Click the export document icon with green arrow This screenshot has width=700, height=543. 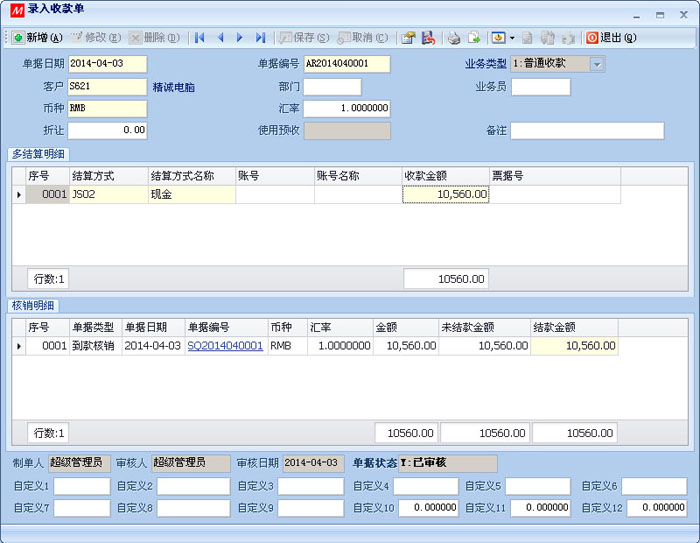[x=474, y=38]
